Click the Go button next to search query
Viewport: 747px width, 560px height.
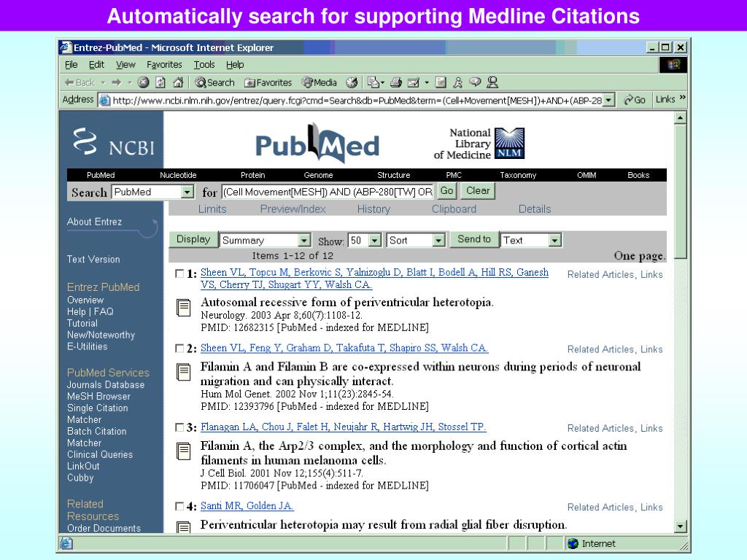coord(446,191)
